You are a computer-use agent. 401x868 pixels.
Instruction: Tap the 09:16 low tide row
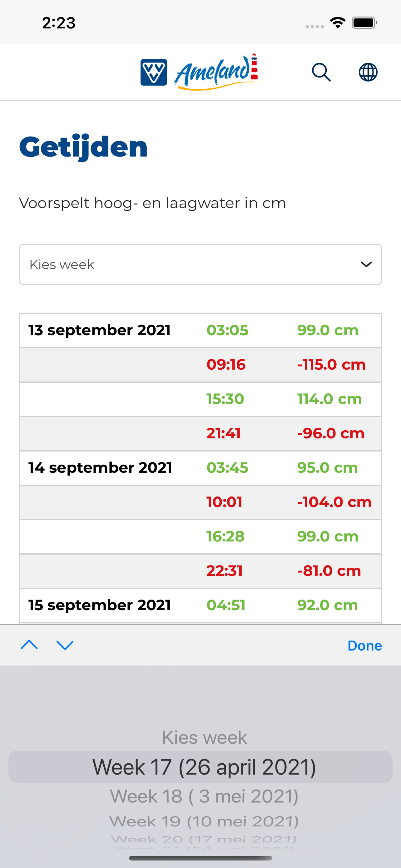200,365
